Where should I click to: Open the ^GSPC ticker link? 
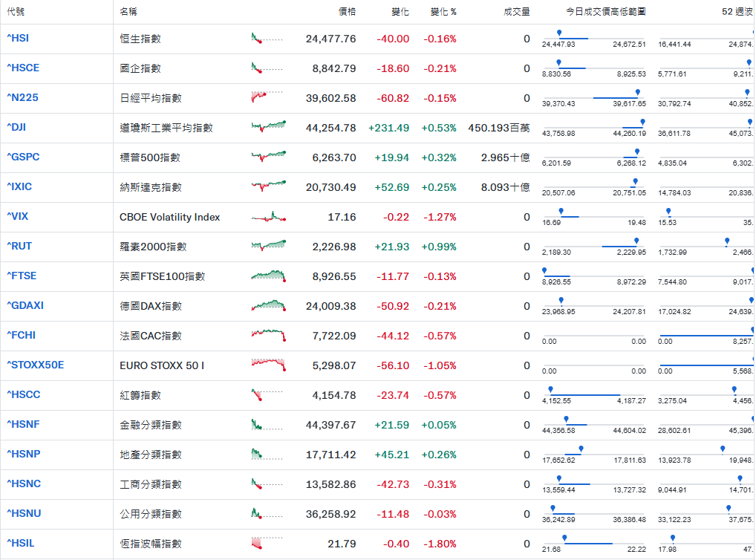click(23, 157)
